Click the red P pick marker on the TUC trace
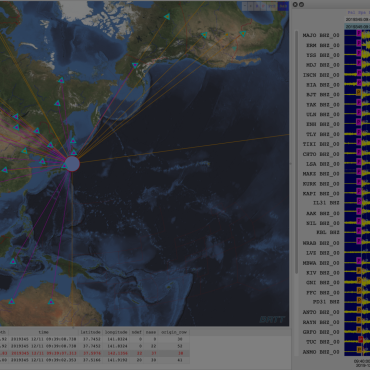The image size is (370, 370). click(360, 339)
